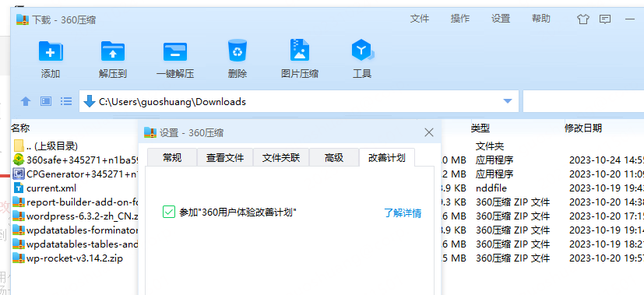Click the current.xml file icon
The height and width of the screenshot is (295, 644).
click(x=19, y=188)
